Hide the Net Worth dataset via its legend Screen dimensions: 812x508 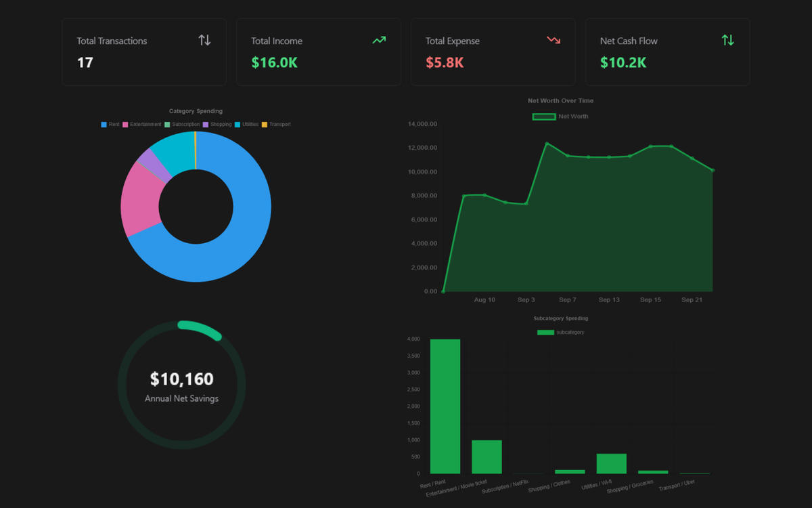560,117
